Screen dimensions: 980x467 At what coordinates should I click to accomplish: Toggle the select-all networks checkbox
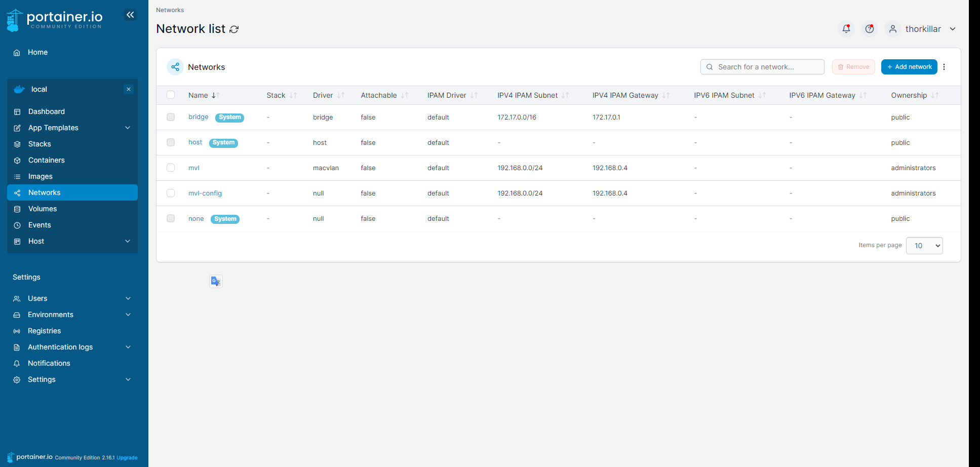(171, 95)
